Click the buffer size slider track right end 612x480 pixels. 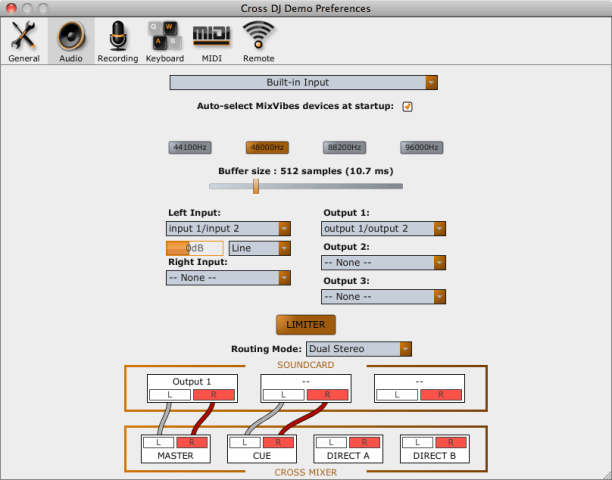(x=398, y=186)
